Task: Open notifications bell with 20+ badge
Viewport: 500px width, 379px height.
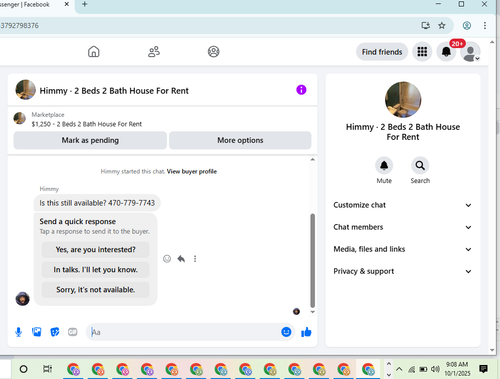Action: coord(446,52)
